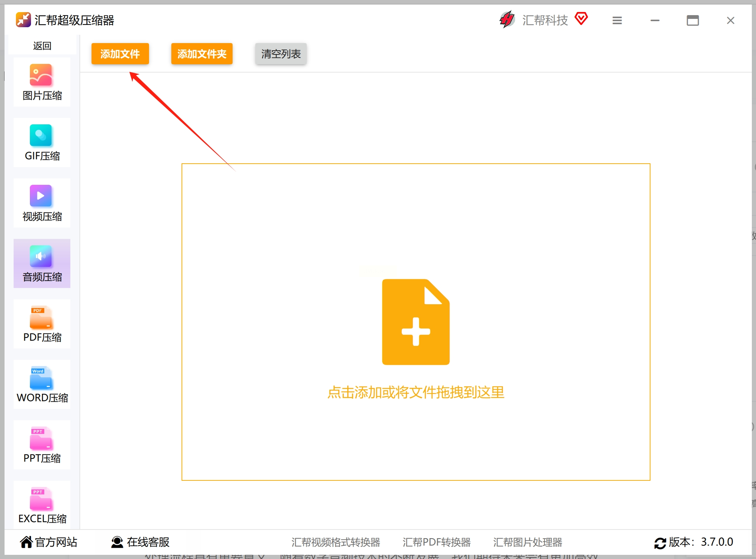Screen dimensions: 756x559
Task: Open the 官方网站 home link
Action: [x=49, y=542]
